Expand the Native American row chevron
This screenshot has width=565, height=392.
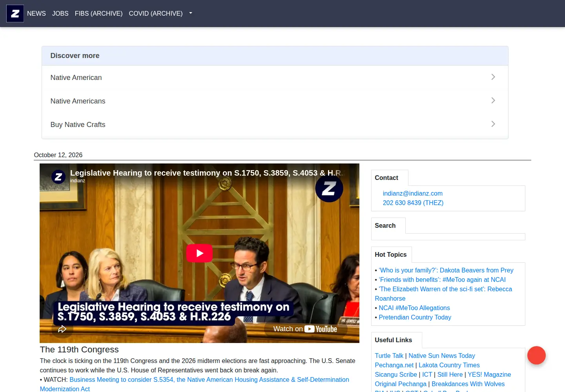tap(493, 77)
